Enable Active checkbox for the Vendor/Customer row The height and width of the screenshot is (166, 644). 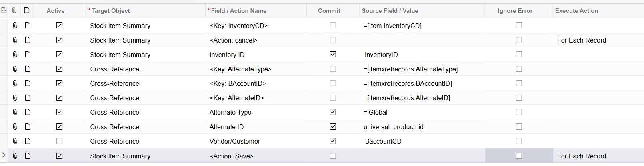coord(60,141)
